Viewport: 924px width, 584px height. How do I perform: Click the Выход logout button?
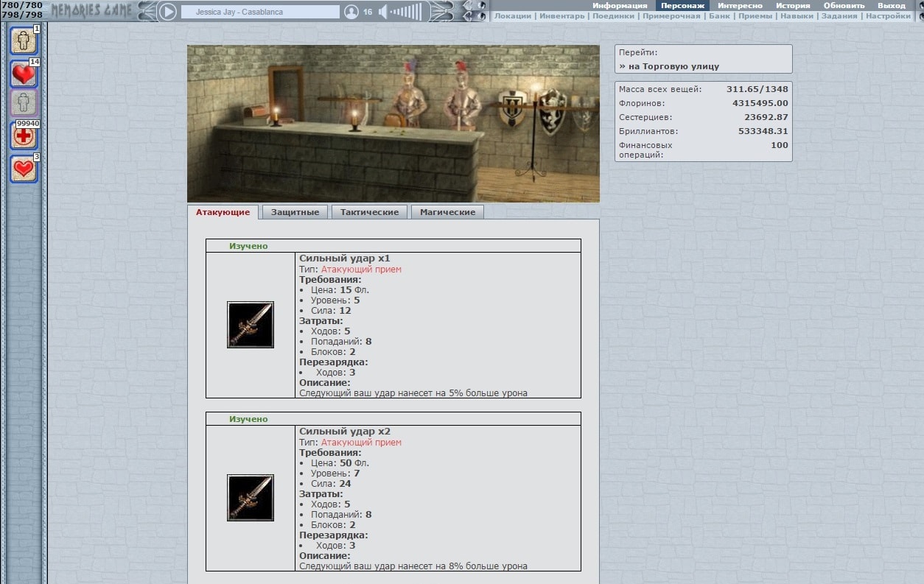point(891,5)
